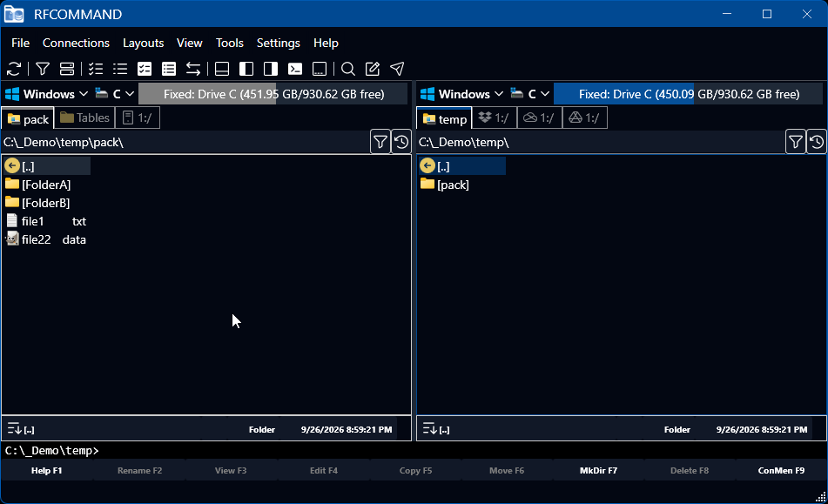
Task: Click the swap panels arrows icon
Action: 193,69
